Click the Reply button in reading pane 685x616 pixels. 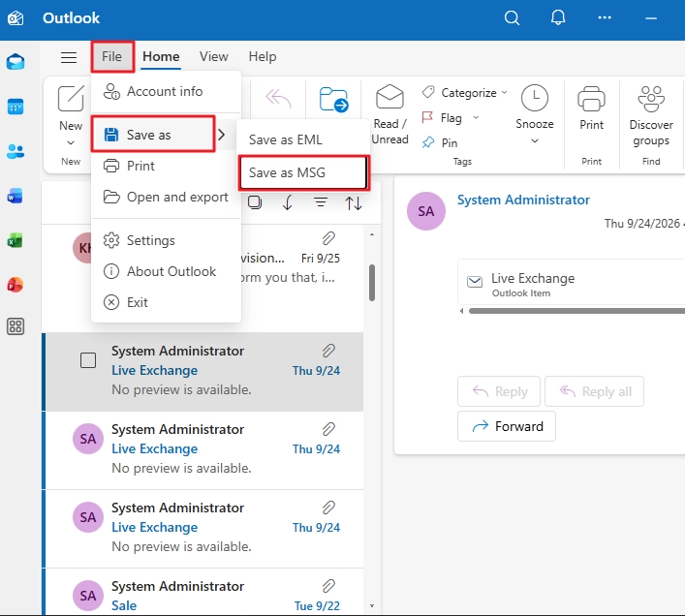click(x=499, y=391)
